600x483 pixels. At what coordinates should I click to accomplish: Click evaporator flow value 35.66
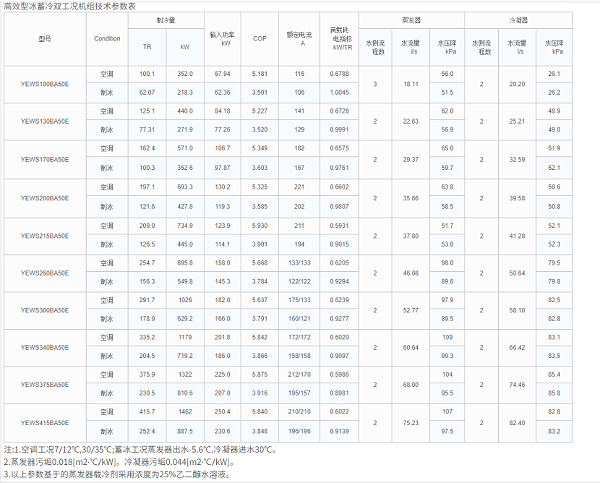411,198
